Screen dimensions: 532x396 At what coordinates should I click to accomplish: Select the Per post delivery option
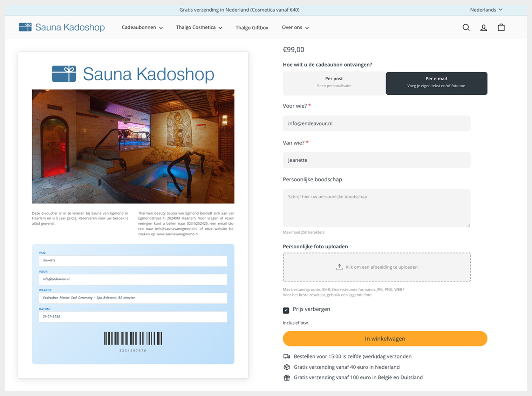(334, 83)
